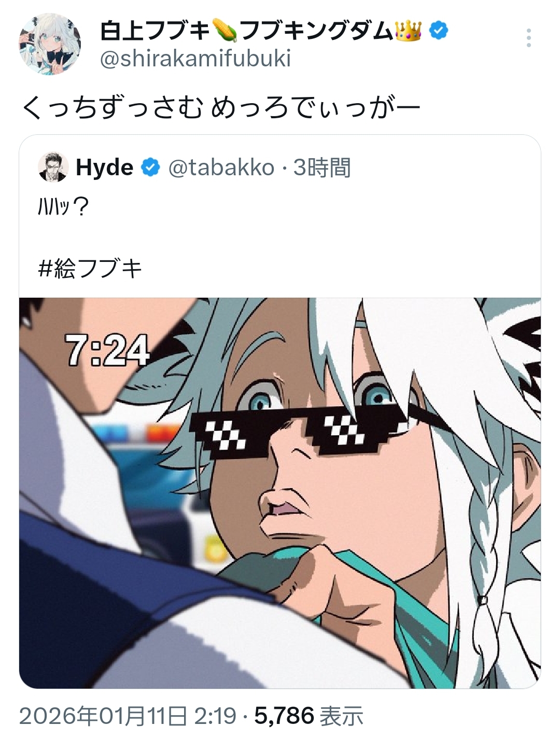Image resolution: width=560 pixels, height=740 pixels.
Task: Open Shirakami Fubuki's profile avatar
Action: click(x=50, y=45)
